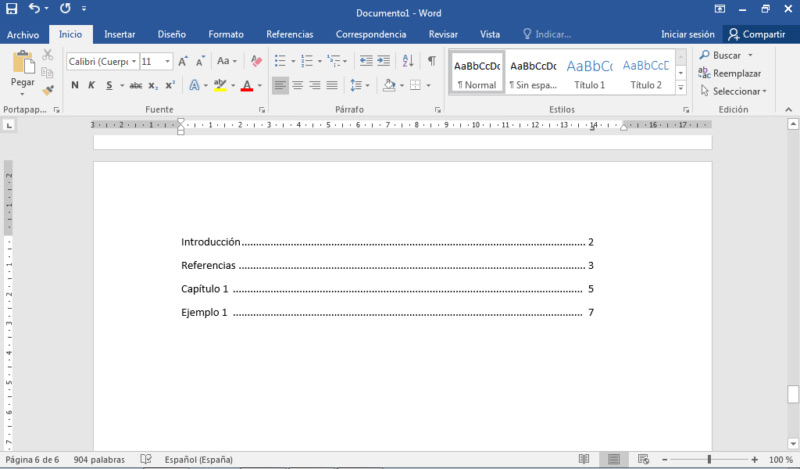800x469 pixels.
Task: Click the Español (España) language indicator
Action: click(198, 459)
